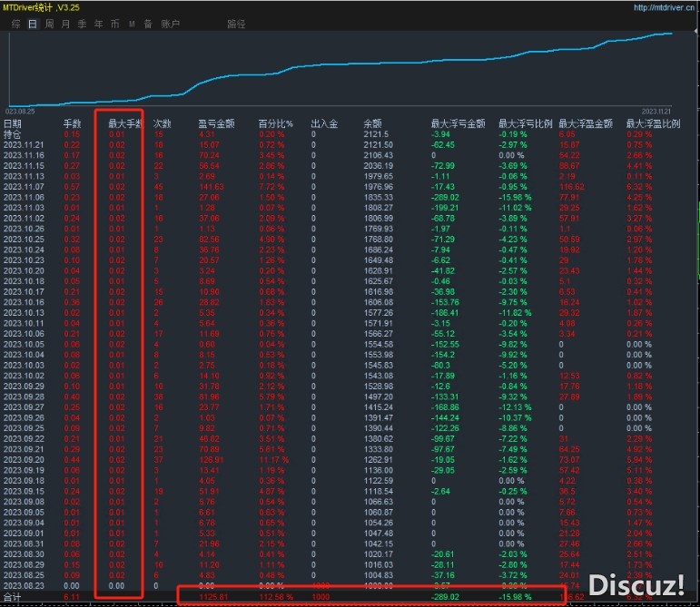Select the 2023.10.13 date row
The height and width of the screenshot is (607, 700).
click(x=24, y=311)
